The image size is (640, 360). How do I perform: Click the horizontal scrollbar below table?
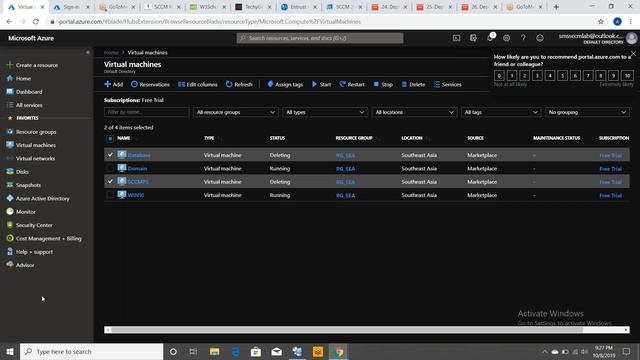click(367, 329)
